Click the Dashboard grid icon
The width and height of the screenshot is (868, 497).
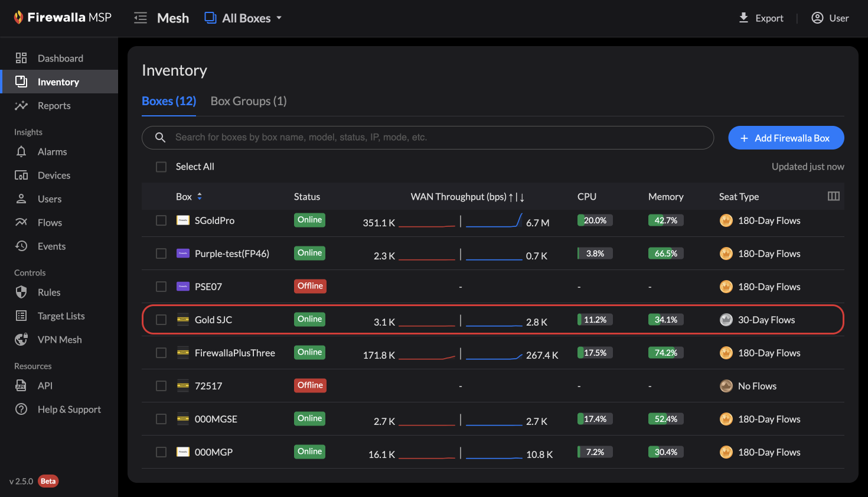click(x=21, y=58)
